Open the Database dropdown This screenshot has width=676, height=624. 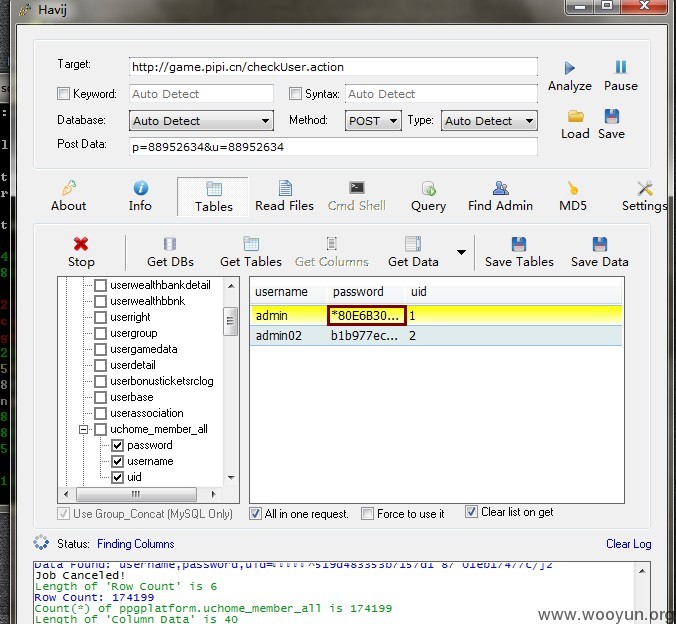[201, 121]
